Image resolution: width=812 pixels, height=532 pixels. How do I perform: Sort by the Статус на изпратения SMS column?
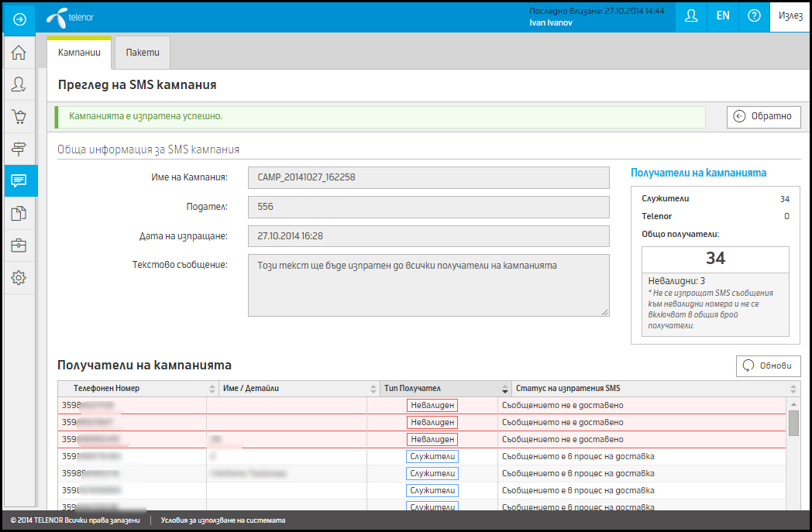point(655,389)
